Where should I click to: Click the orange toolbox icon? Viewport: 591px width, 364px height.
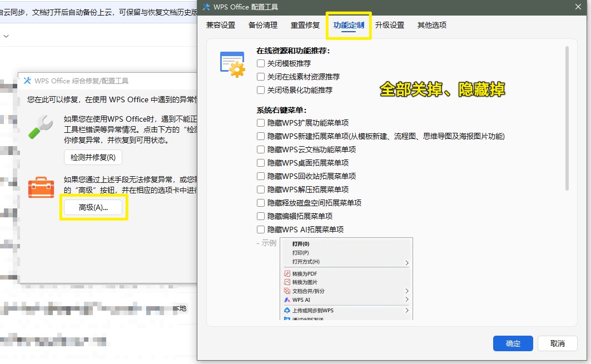[x=41, y=187]
